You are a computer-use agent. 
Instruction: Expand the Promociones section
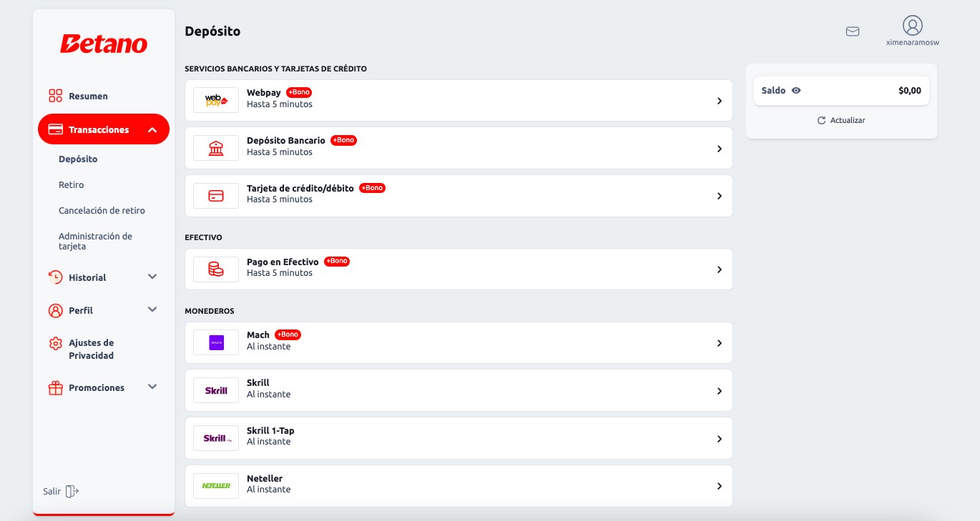pos(152,387)
